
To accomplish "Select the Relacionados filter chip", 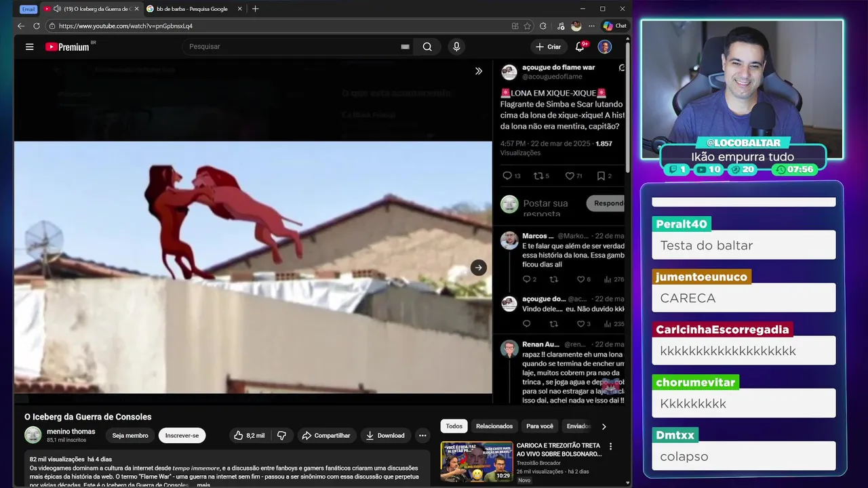I will click(494, 426).
